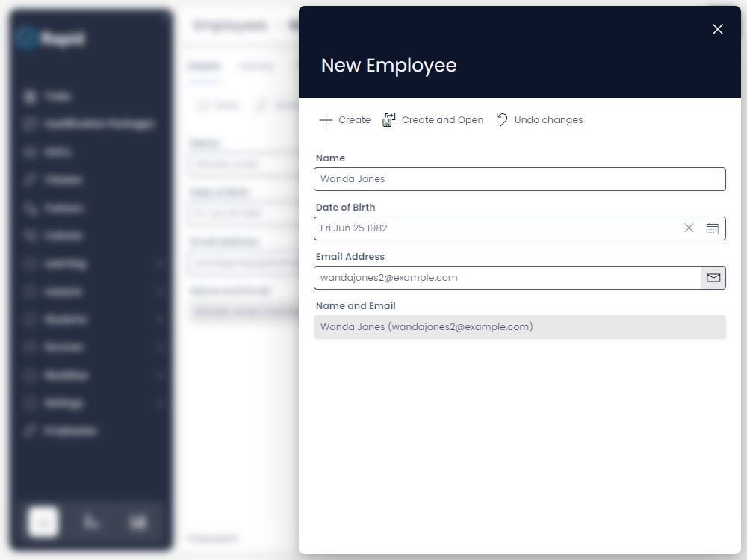Click the Email Address label

pyautogui.click(x=350, y=257)
